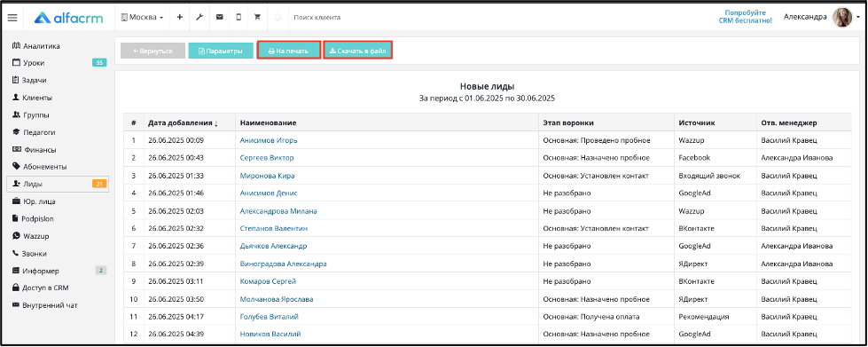This screenshot has width=868, height=347.
Task: Open lead Анисимов Игорь link
Action: tap(269, 140)
